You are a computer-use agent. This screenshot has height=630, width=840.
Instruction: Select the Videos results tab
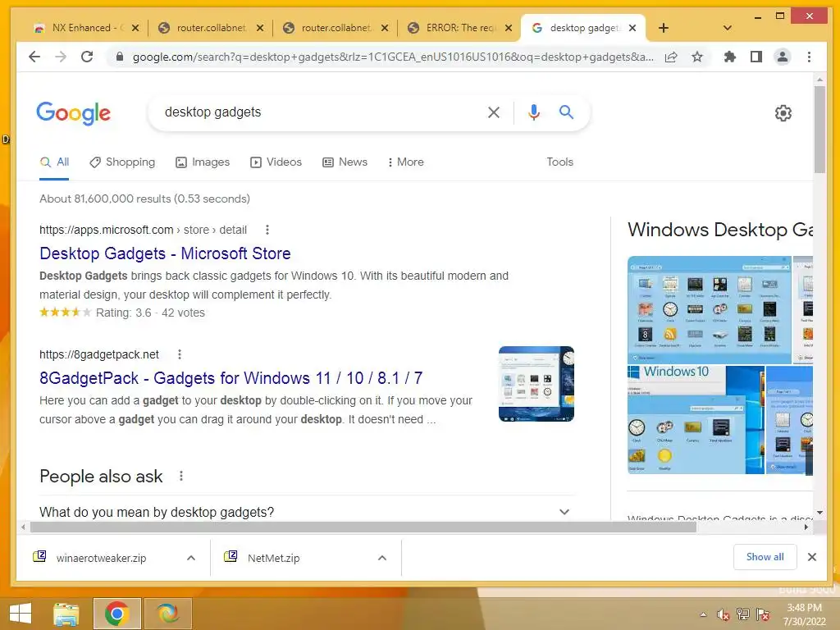coord(276,162)
